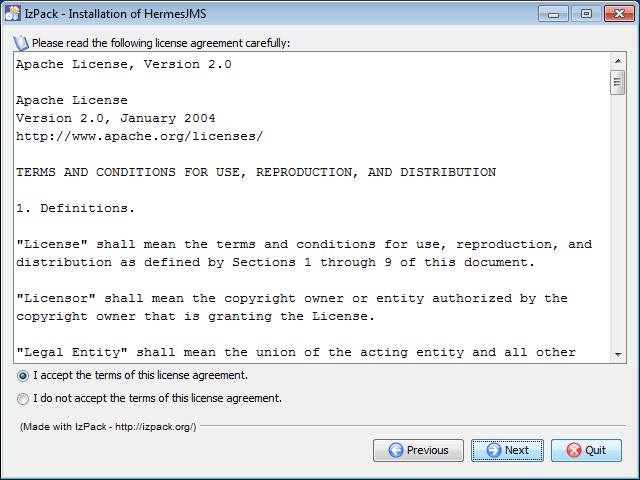Viewport: 640px width, 480px height.
Task: Click the "1. Definitions." heading in license
Action: (75, 208)
